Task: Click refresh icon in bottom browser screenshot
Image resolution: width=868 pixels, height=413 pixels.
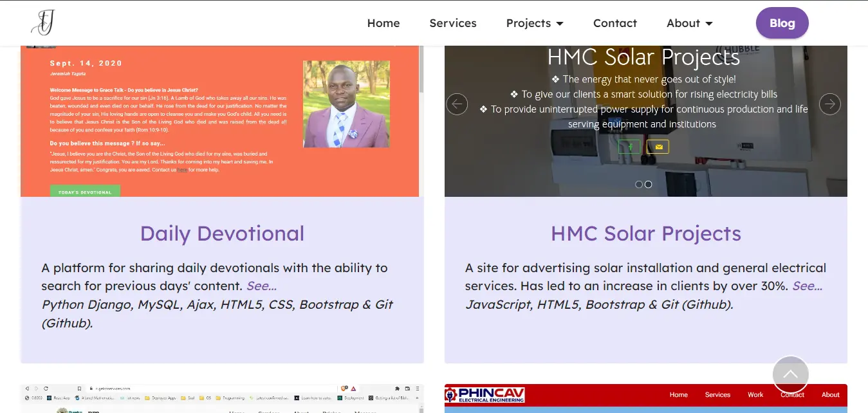Action: (46, 388)
